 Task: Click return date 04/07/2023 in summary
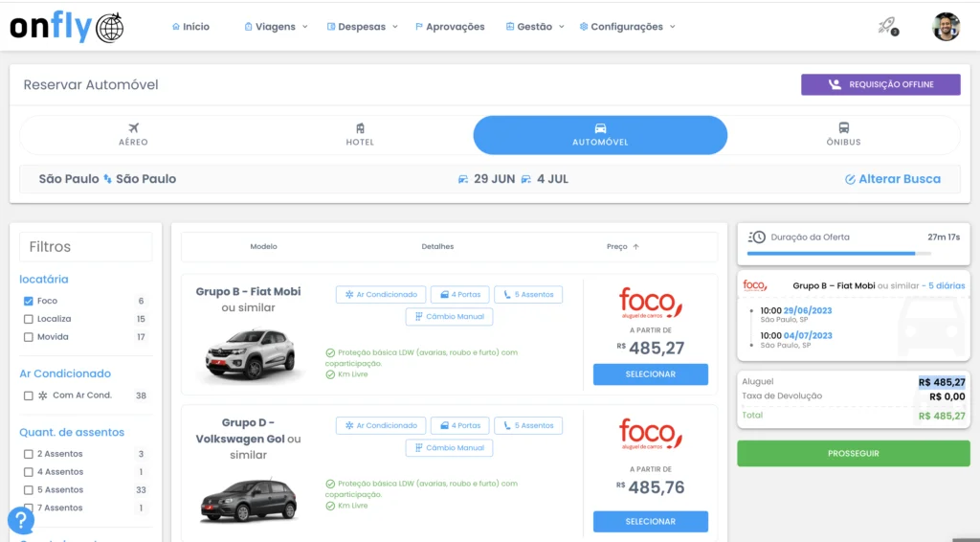click(x=808, y=336)
